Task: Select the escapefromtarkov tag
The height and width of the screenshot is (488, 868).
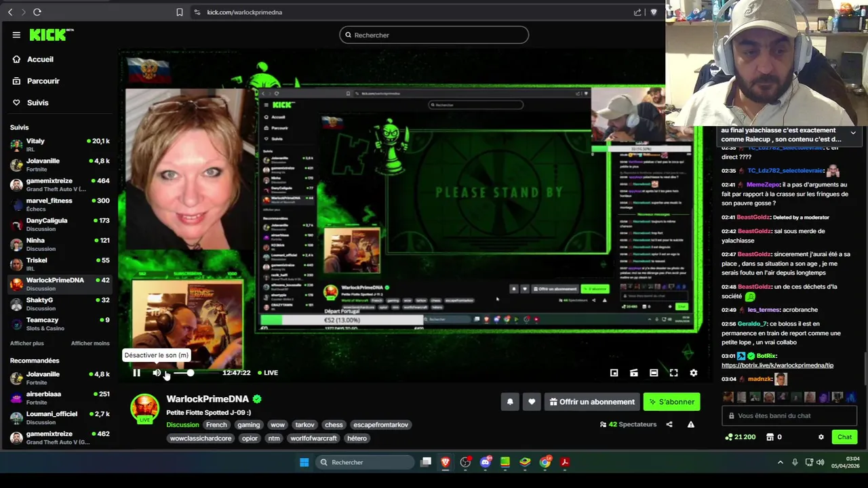Action: (x=380, y=425)
